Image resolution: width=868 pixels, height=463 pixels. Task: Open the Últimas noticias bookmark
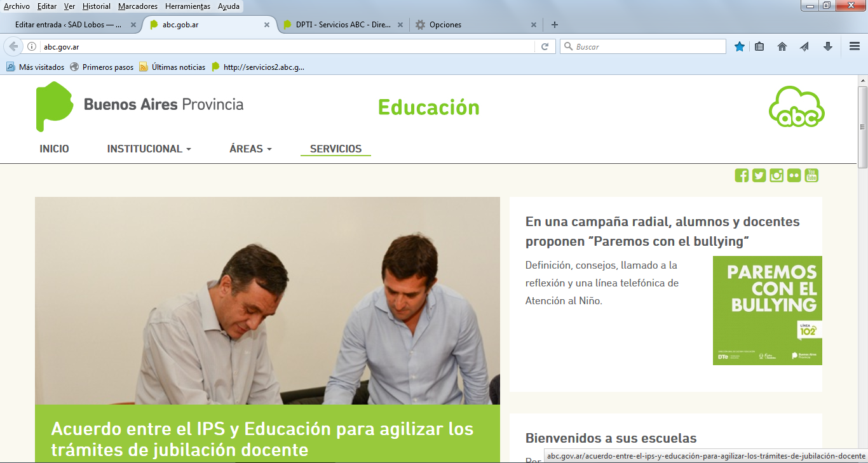172,67
